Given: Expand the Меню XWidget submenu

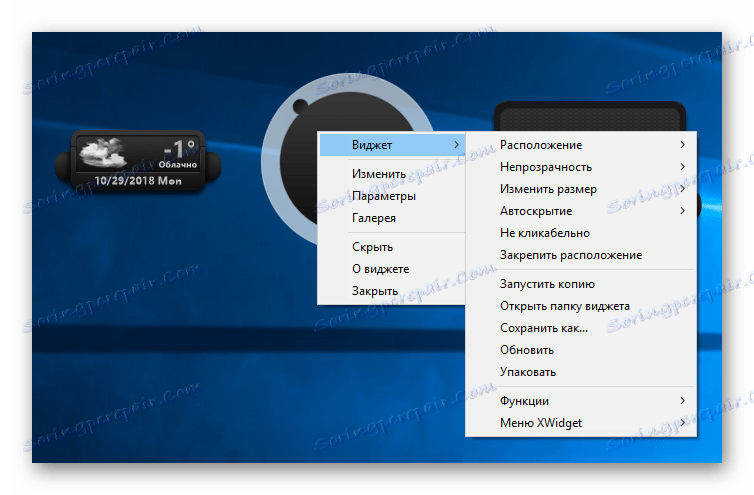Looking at the screenshot, I should pos(581,423).
